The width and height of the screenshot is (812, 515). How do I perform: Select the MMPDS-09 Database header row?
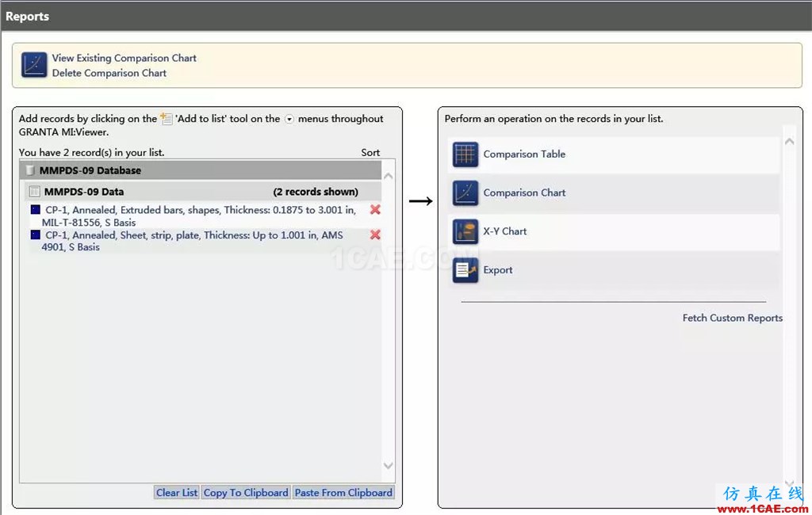pos(201,170)
